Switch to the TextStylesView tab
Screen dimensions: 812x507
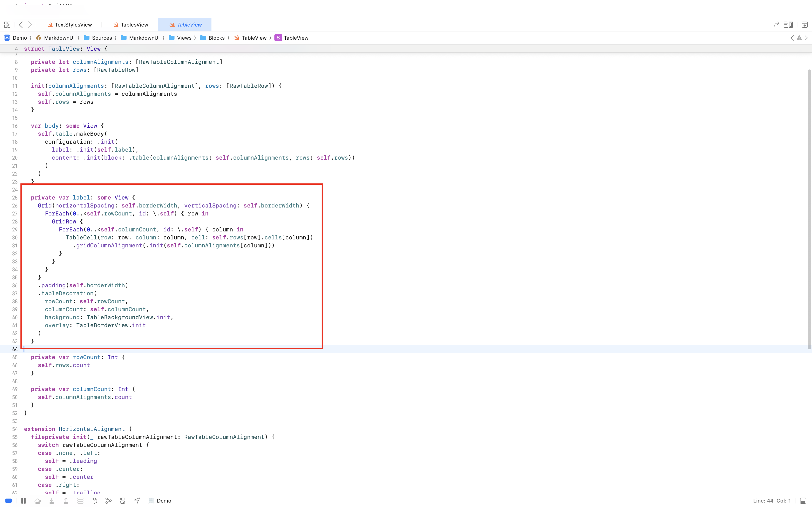pos(73,25)
